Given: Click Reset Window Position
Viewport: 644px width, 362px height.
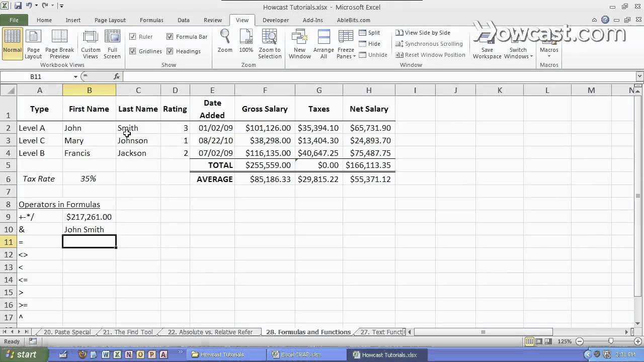Looking at the screenshot, I should [x=430, y=55].
